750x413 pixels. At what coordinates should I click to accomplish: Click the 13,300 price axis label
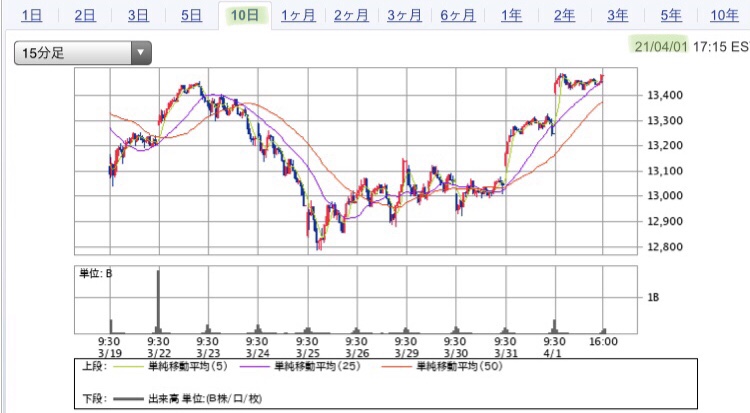[665, 121]
